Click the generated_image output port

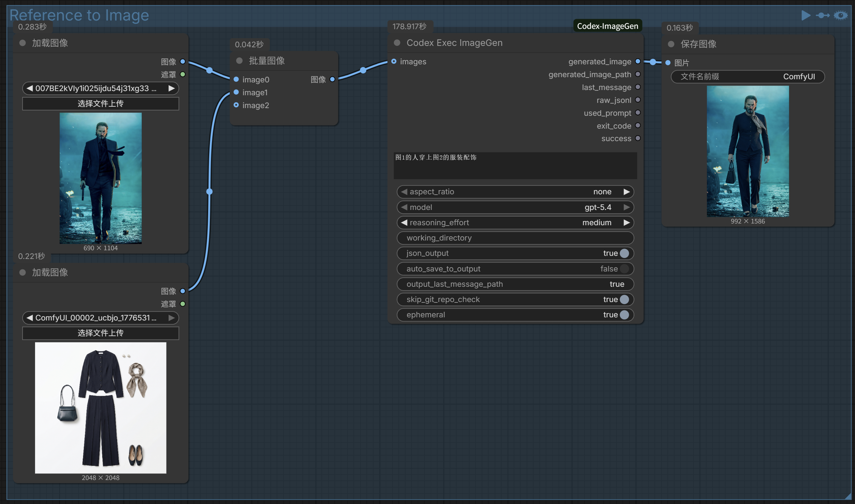pos(638,61)
